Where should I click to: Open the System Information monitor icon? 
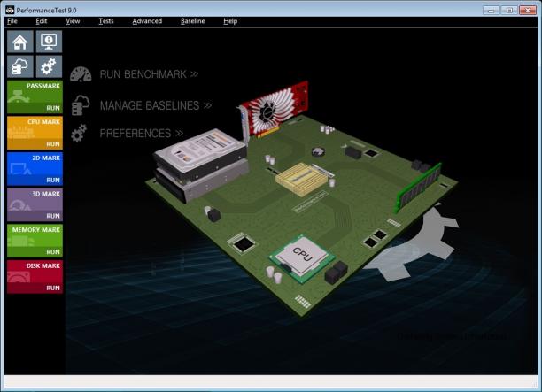49,42
